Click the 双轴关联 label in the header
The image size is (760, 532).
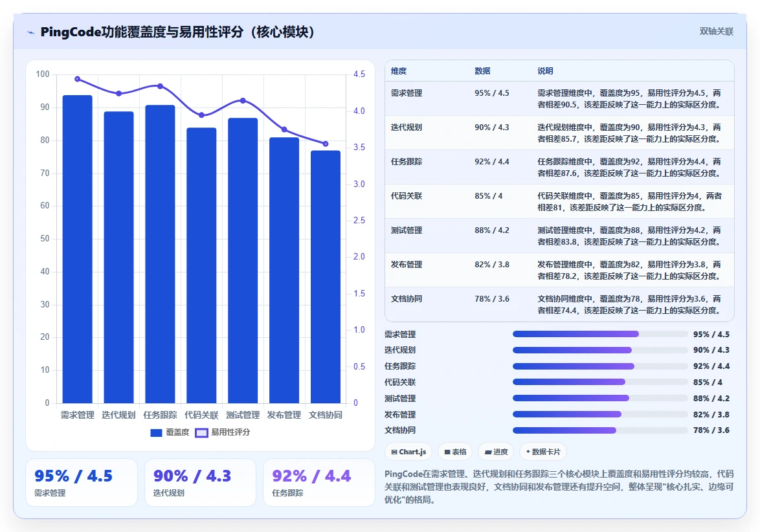716,32
